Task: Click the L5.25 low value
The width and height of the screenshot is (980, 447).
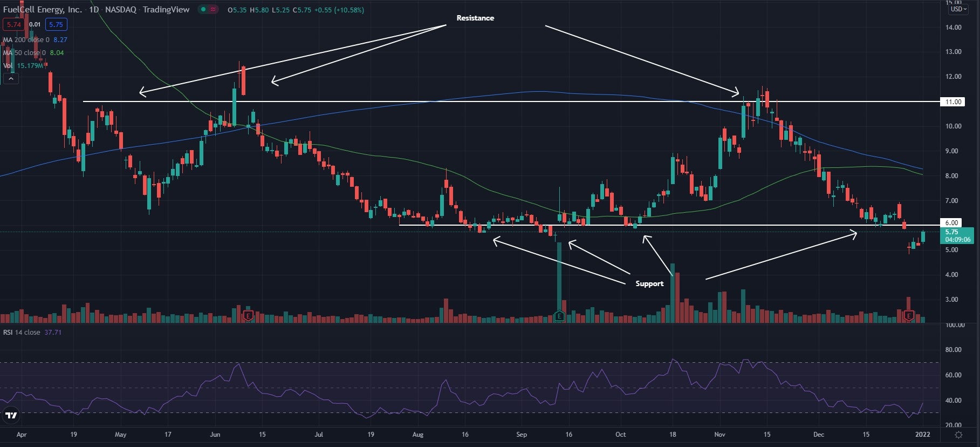Action: (280, 10)
